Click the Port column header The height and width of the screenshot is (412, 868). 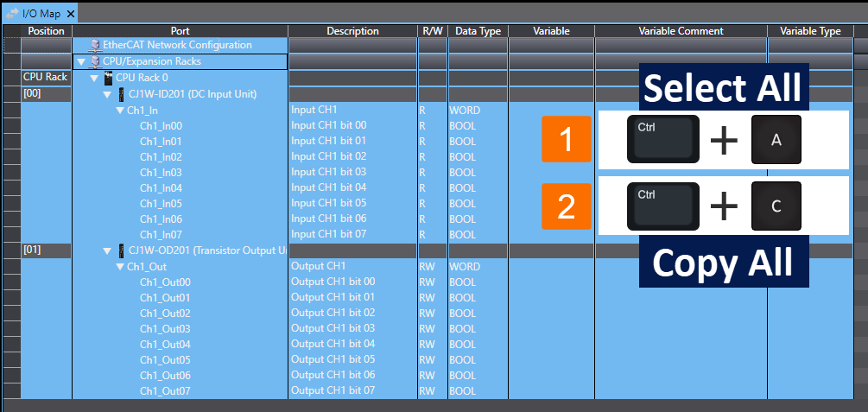[180, 31]
